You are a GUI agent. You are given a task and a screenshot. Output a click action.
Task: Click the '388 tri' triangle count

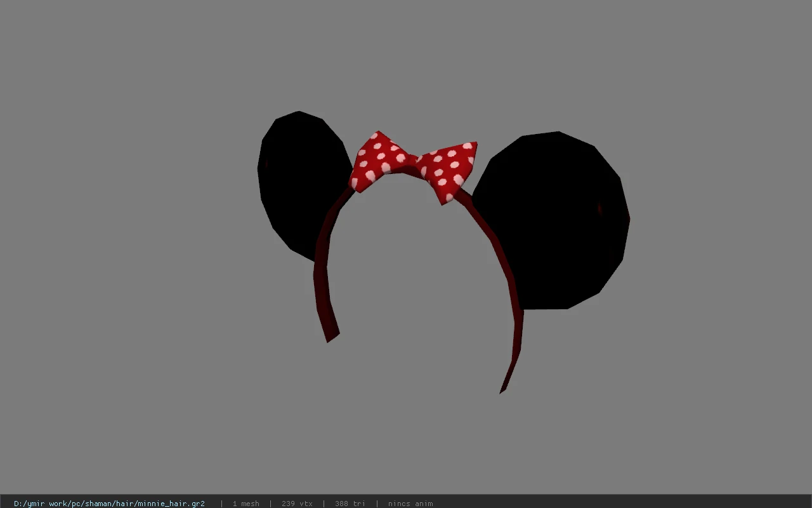pos(350,504)
